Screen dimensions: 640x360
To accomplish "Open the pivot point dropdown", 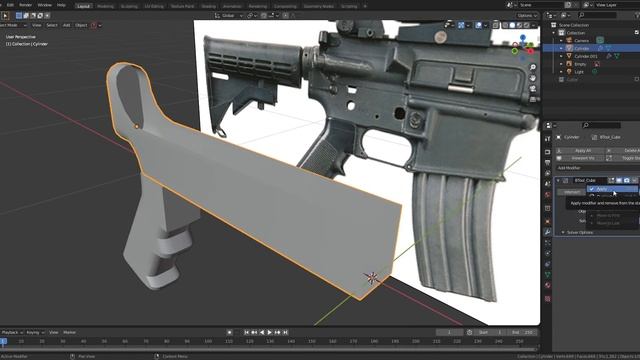I will coord(251,16).
